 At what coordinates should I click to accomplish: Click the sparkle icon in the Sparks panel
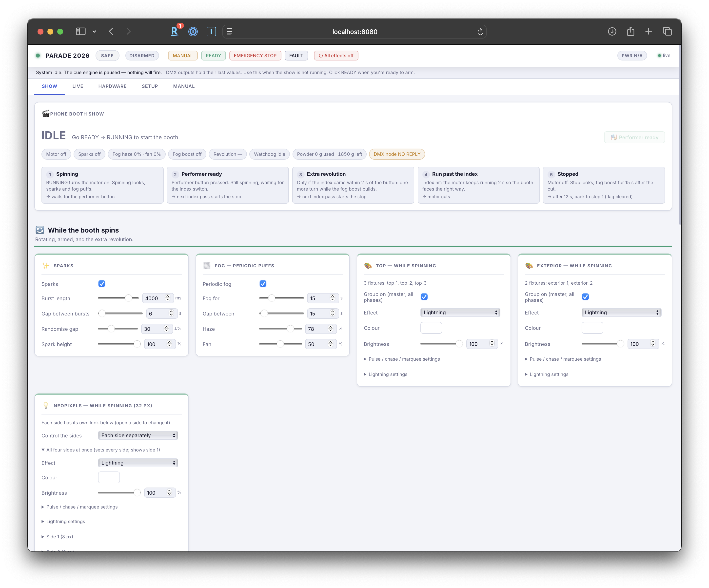(x=46, y=266)
